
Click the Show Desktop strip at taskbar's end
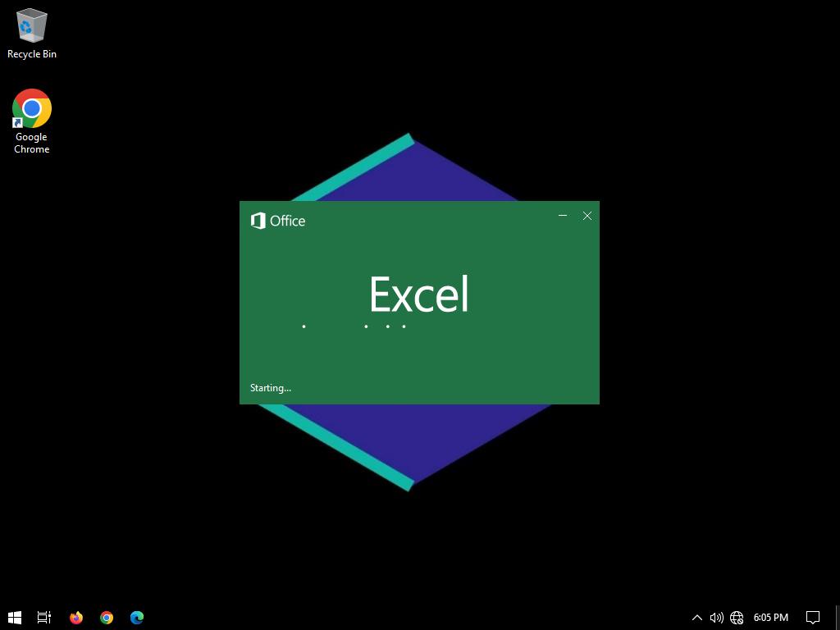tap(838, 617)
